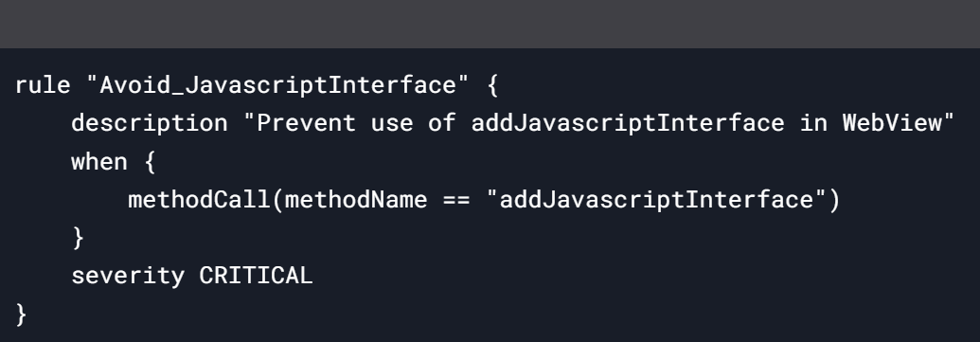The height and width of the screenshot is (342, 980).
Task: Click the "methodCall" function name
Action: click(x=199, y=200)
